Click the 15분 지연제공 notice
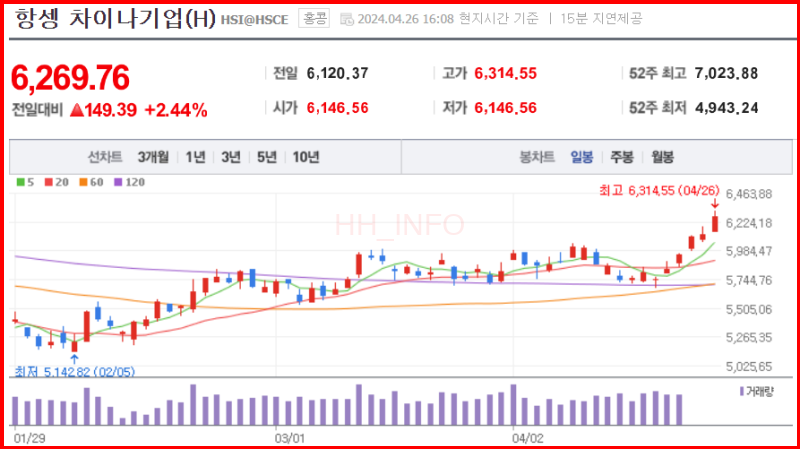 601,19
